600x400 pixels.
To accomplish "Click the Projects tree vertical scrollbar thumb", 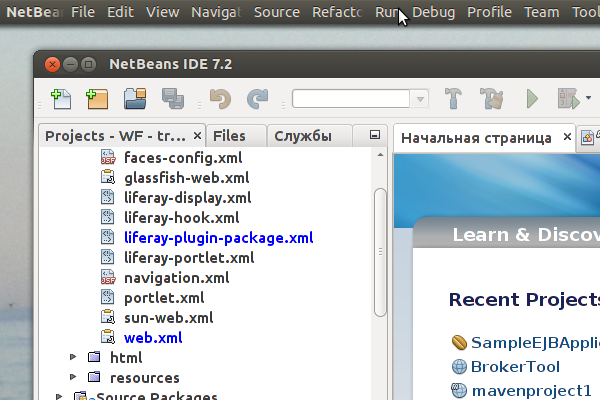I will click(x=380, y=252).
